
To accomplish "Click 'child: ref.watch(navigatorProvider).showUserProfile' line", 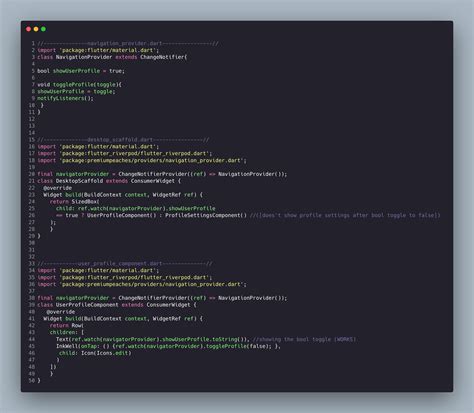I will pos(136,208).
